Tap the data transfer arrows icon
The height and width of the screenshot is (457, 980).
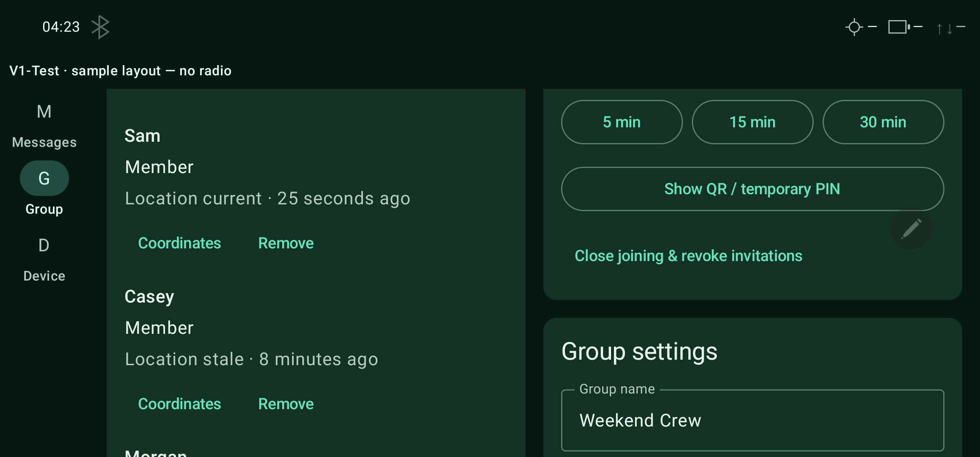pos(944,28)
